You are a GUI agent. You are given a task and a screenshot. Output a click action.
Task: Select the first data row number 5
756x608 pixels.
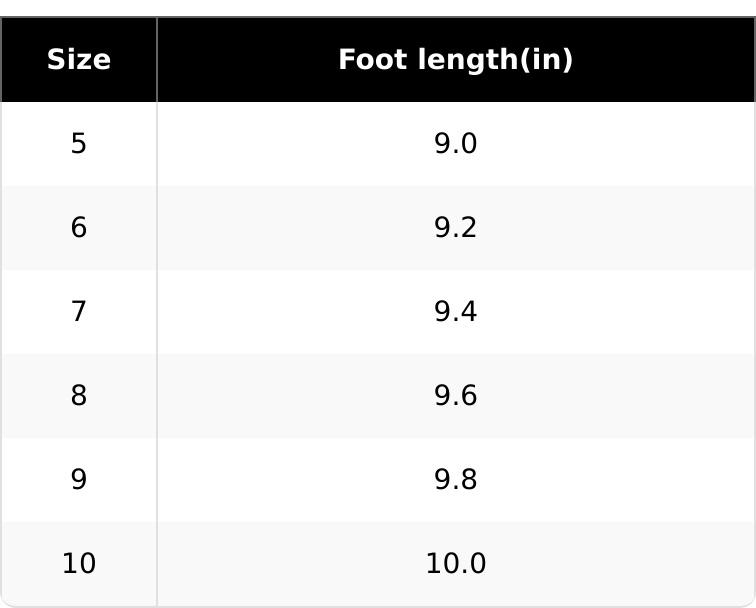(x=79, y=144)
